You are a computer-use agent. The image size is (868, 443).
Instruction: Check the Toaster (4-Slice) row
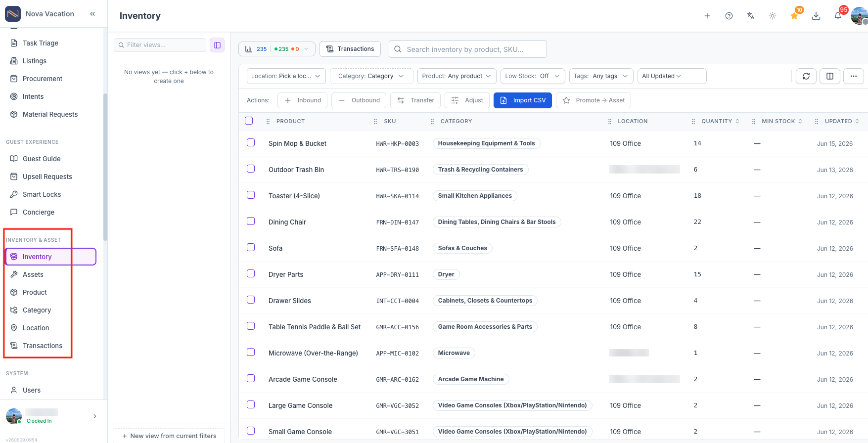[x=251, y=195]
